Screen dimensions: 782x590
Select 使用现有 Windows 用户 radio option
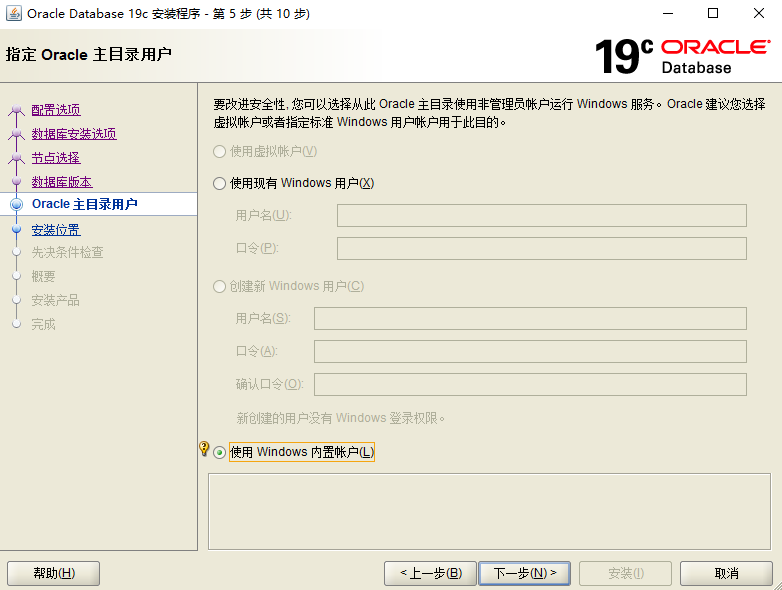point(220,183)
